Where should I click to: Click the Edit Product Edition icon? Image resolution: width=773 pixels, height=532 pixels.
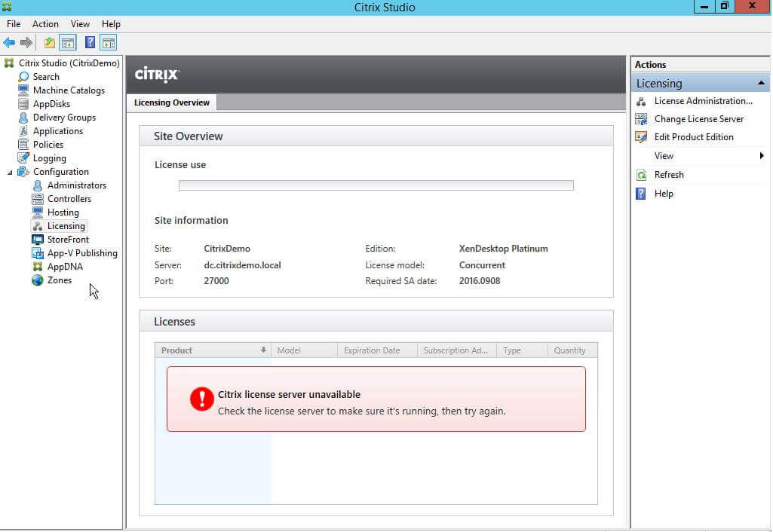click(x=641, y=137)
